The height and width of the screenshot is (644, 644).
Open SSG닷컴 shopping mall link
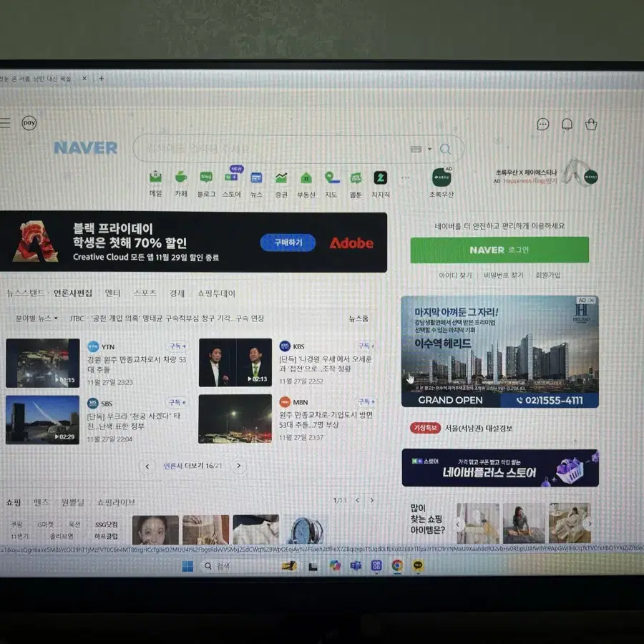point(107,525)
